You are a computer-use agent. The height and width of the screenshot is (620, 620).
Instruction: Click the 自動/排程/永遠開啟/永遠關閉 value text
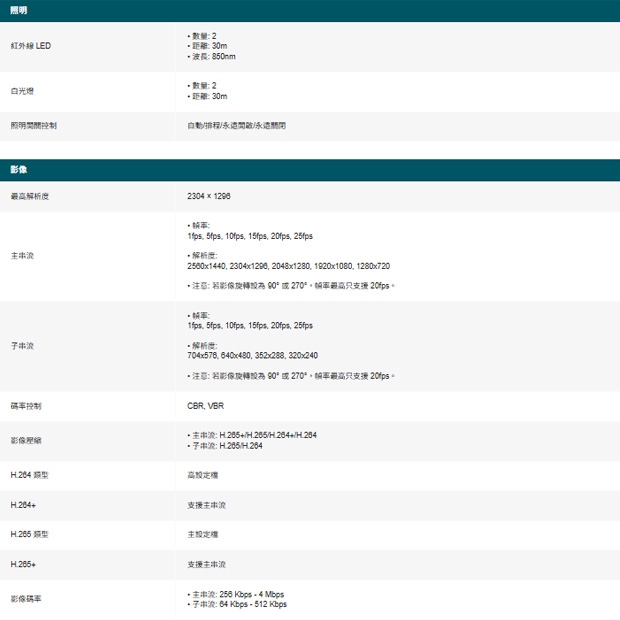point(237,126)
